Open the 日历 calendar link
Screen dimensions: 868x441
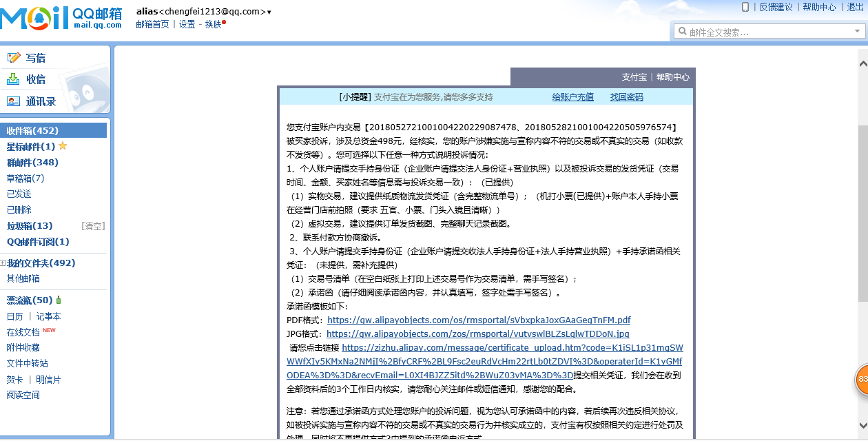(x=15, y=316)
